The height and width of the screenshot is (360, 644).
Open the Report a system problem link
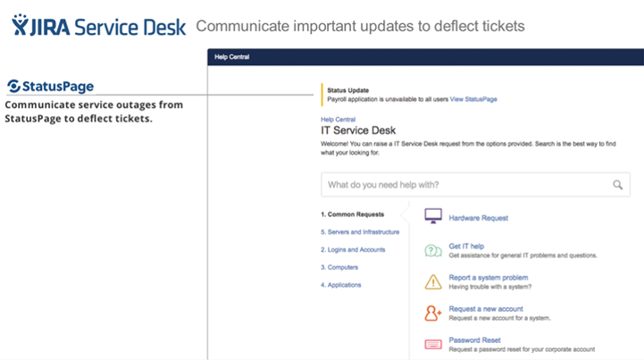(x=489, y=278)
